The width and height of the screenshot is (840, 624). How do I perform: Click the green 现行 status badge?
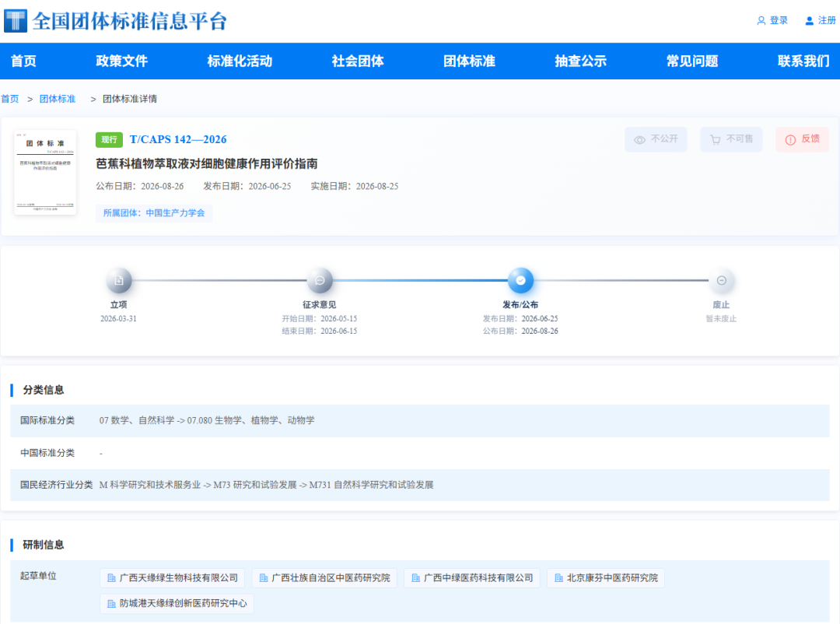pos(110,139)
